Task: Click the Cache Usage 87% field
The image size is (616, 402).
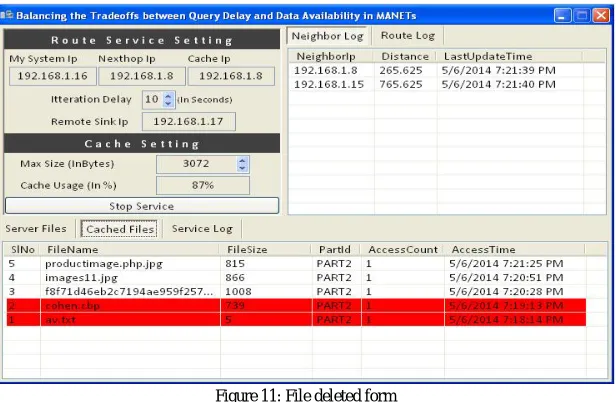Action: pyautogui.click(x=203, y=185)
